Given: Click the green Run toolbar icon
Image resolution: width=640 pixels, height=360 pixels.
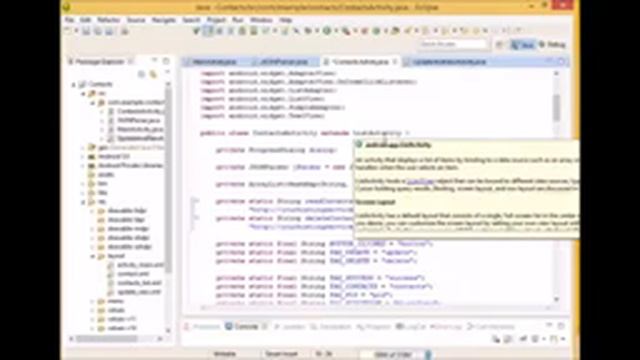Looking at the screenshot, I should coord(327,31).
